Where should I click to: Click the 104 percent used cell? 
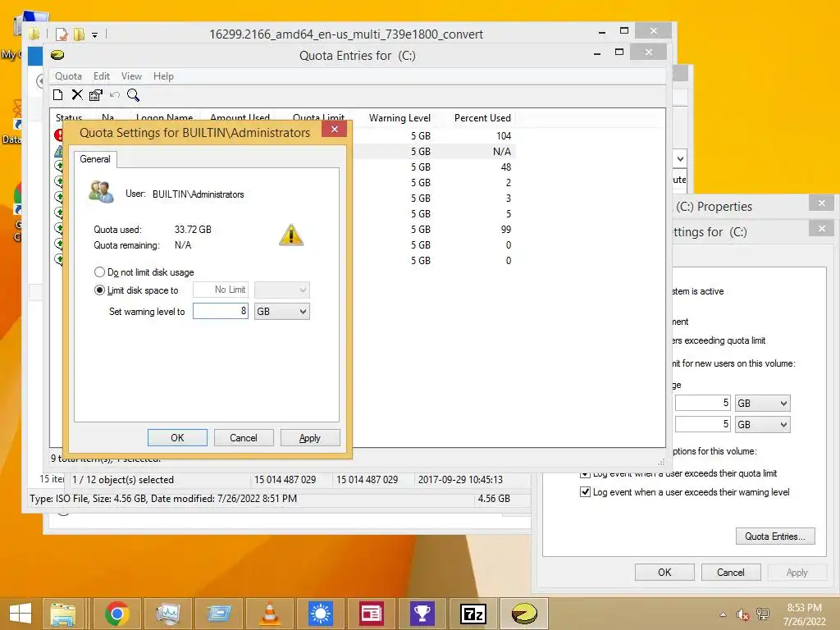point(503,136)
